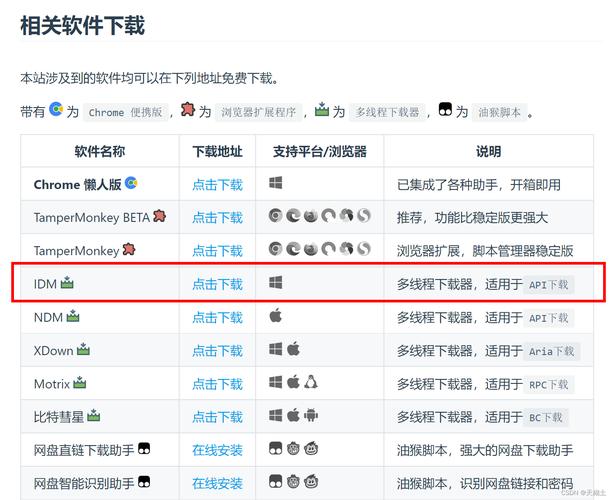Image resolution: width=613 pixels, height=500 pixels.
Task: Click the 'Aria下载' tag in XDown row
Action: click(x=552, y=351)
